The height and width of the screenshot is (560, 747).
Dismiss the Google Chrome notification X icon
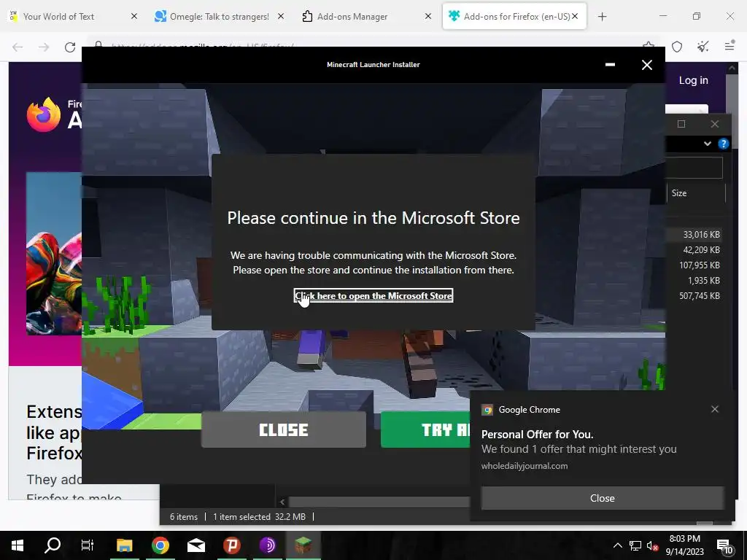(x=715, y=409)
